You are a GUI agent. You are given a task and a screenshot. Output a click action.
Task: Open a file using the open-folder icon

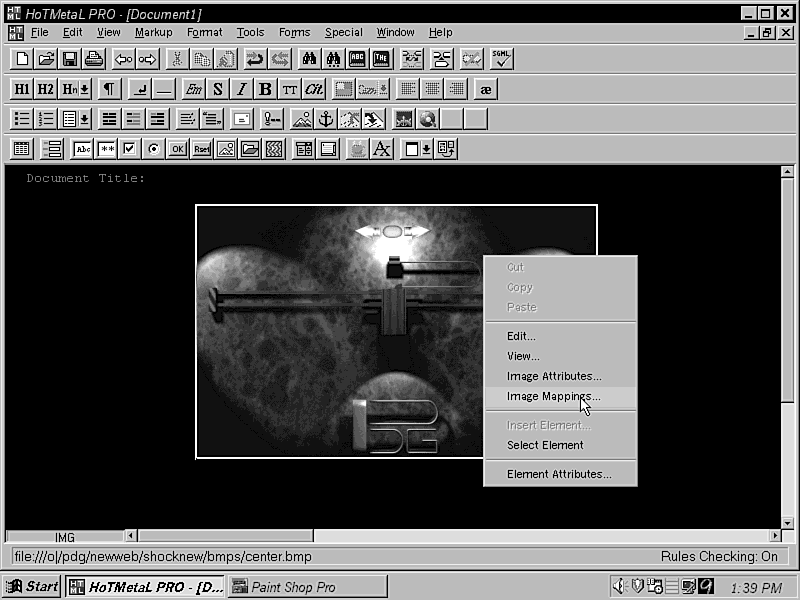tap(46, 59)
